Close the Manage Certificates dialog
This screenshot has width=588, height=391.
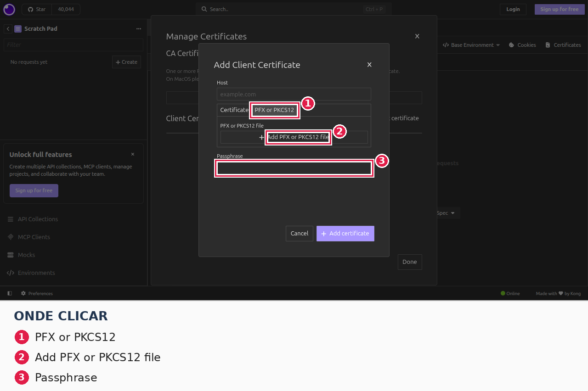point(417,36)
